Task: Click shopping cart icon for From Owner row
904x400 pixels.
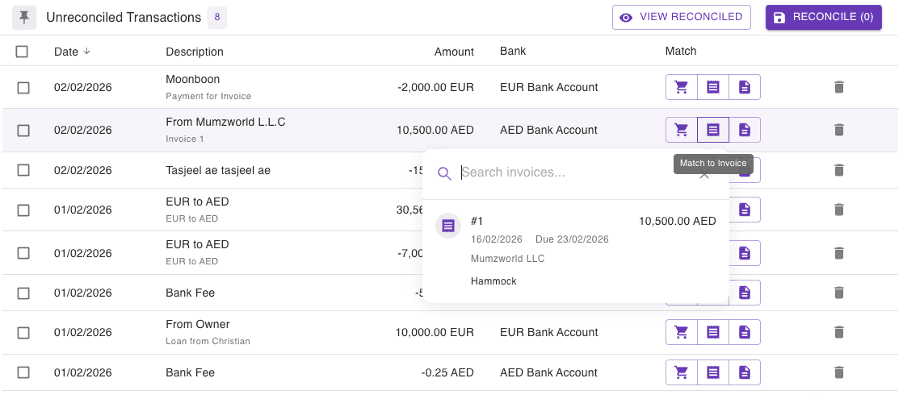Action: (681, 332)
